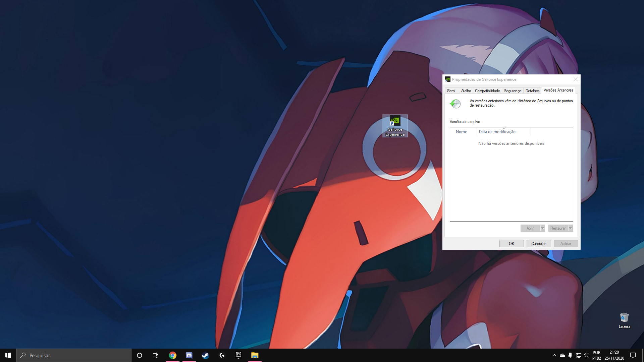Click the previous versions clock icon

[x=455, y=104]
